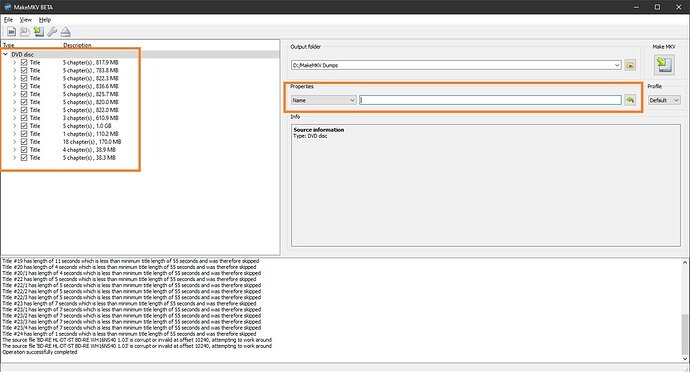Viewport: 690px width, 372px height.
Task: Uncheck the title sized 817.9 MB
Action: point(24,63)
